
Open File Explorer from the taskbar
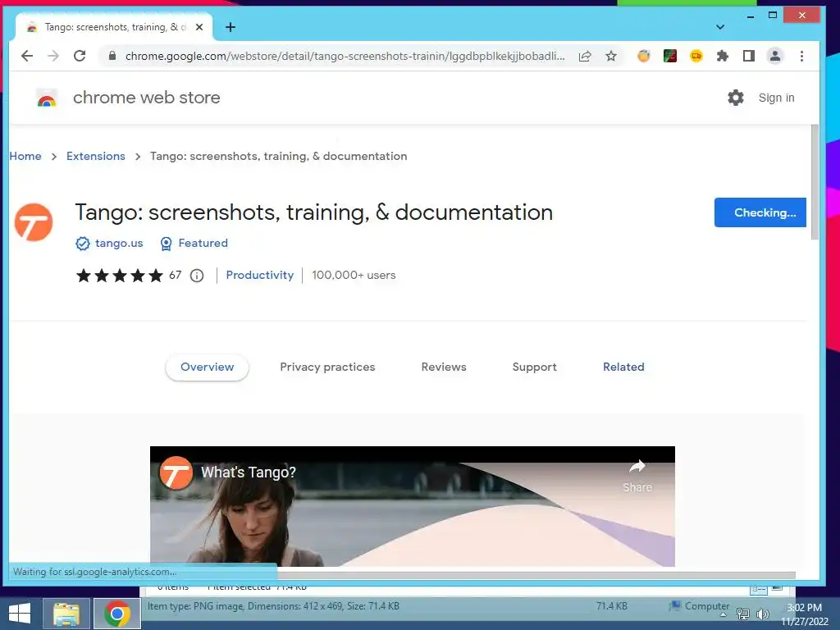coord(66,614)
